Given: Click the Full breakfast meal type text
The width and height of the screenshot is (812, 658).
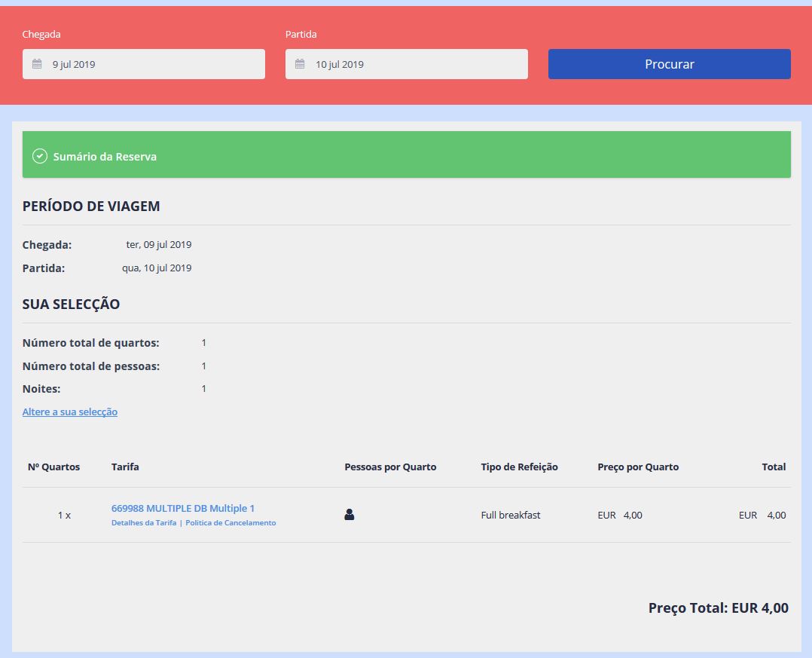Looking at the screenshot, I should pyautogui.click(x=508, y=515).
